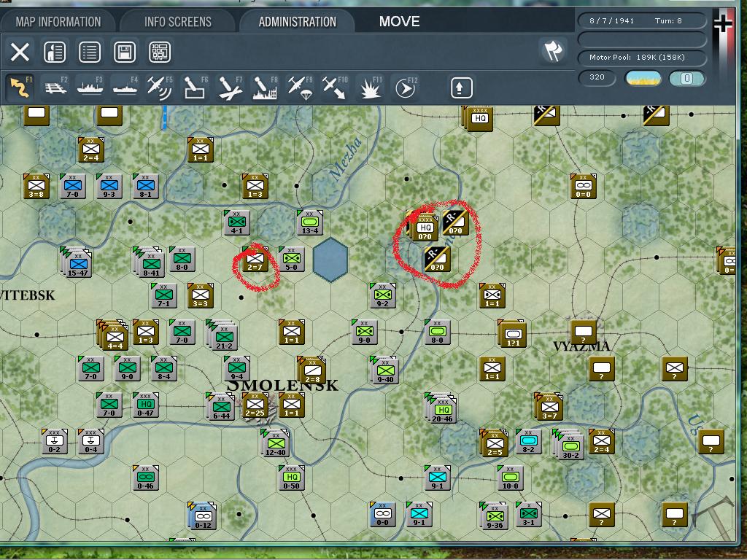Toggle the F4 amphibious transport mode
This screenshot has width=747, height=560.
coord(124,87)
